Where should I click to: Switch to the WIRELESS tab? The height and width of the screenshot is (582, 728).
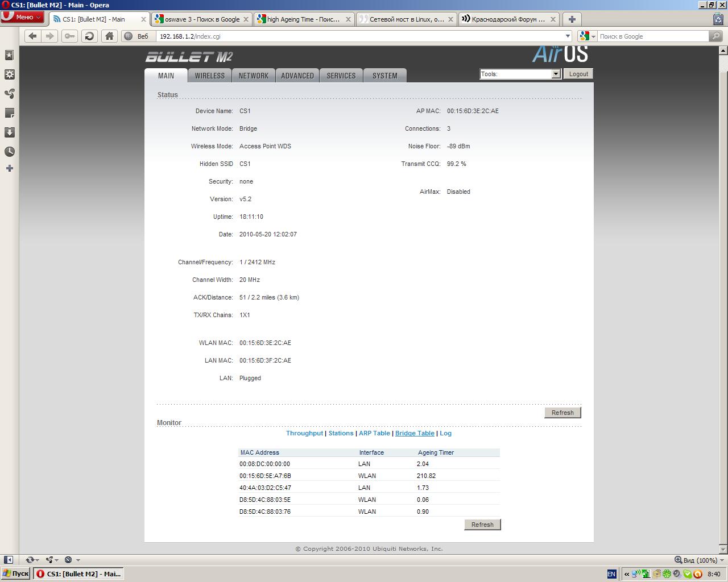point(210,76)
